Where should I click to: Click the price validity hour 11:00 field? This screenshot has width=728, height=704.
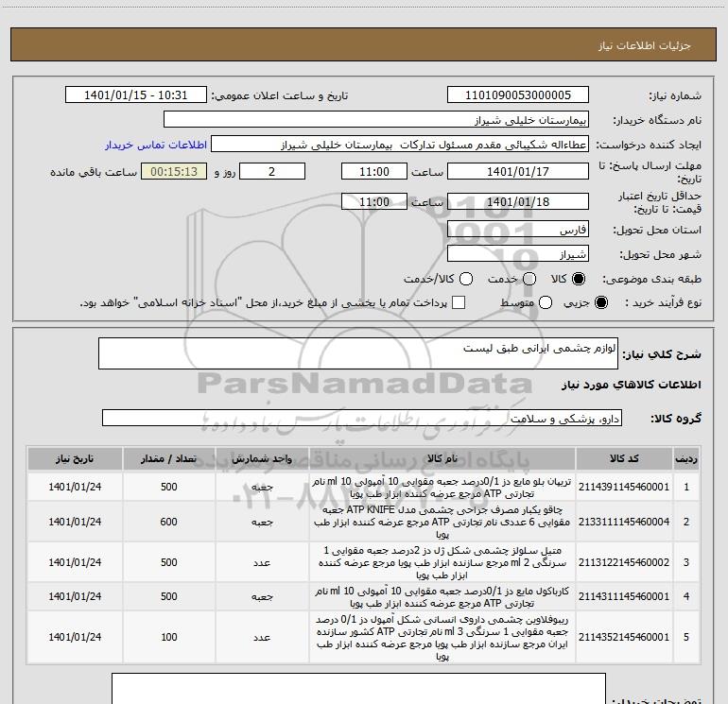click(x=374, y=201)
